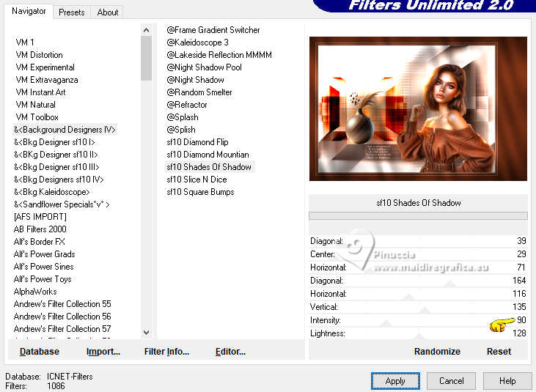Select AB Filters 2000 category
Viewport: 536px width, 392px height.
tap(40, 229)
